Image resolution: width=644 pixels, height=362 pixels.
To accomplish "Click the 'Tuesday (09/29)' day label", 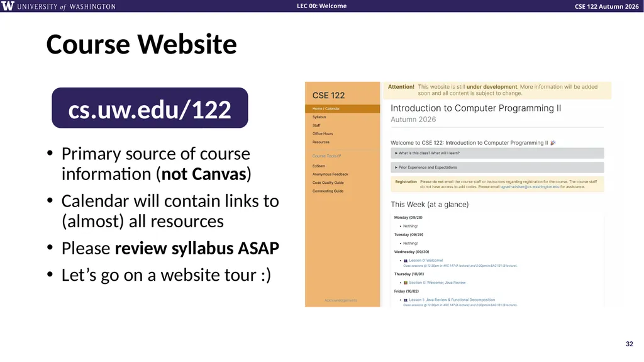I will (x=409, y=235).
